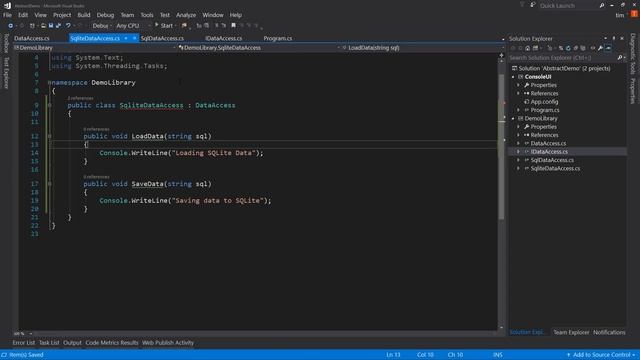Click the Home icon in Solution Explorer
This screenshot has height=360, width=640.
528,48
